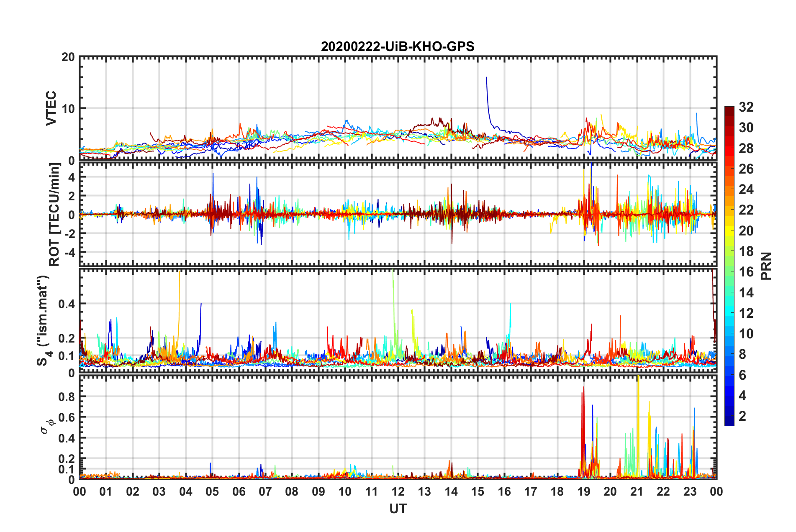This screenshot has width=796, height=532.
Task: Click the 24 label on PRN colorbar
Action: 746,189
